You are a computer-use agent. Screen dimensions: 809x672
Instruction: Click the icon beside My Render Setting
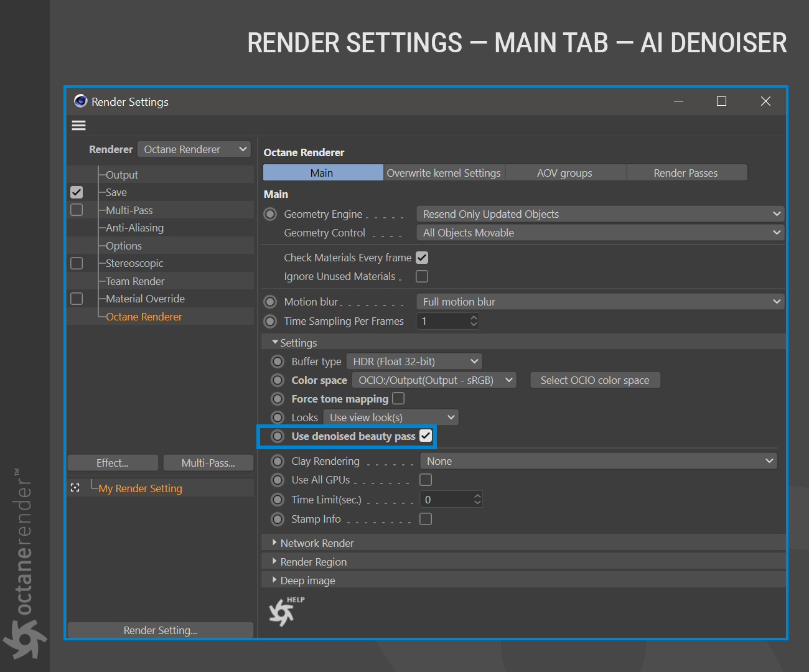(x=75, y=488)
